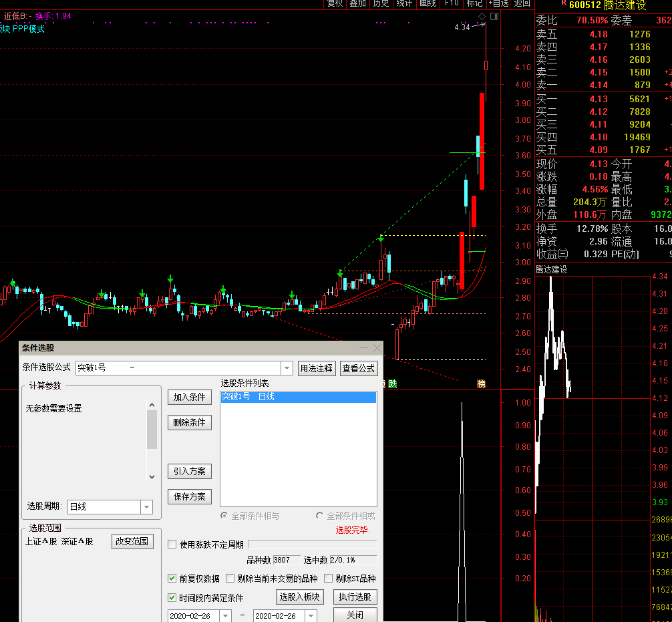
Task: Click the 选股完毕 status text
Action: click(352, 530)
